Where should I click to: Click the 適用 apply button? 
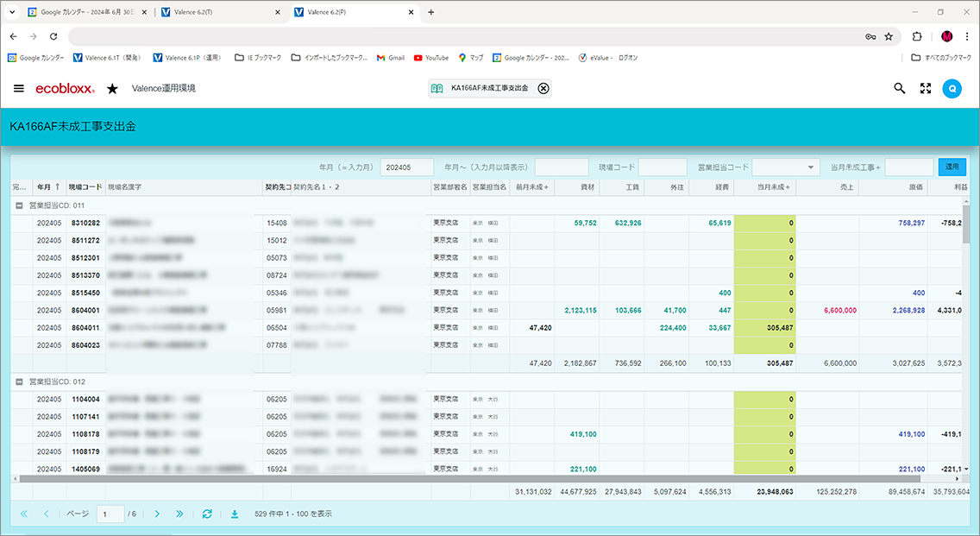(x=952, y=167)
